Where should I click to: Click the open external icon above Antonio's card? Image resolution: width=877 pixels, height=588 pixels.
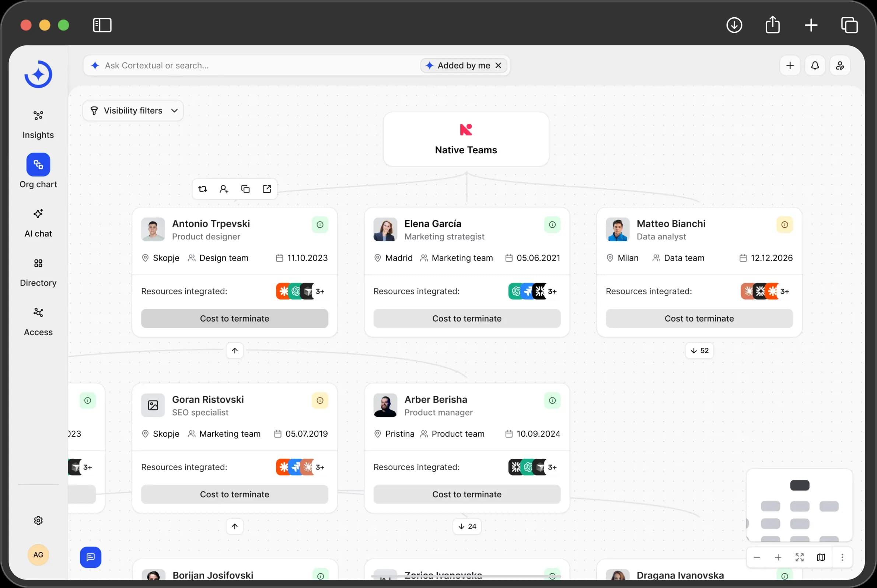pos(267,189)
